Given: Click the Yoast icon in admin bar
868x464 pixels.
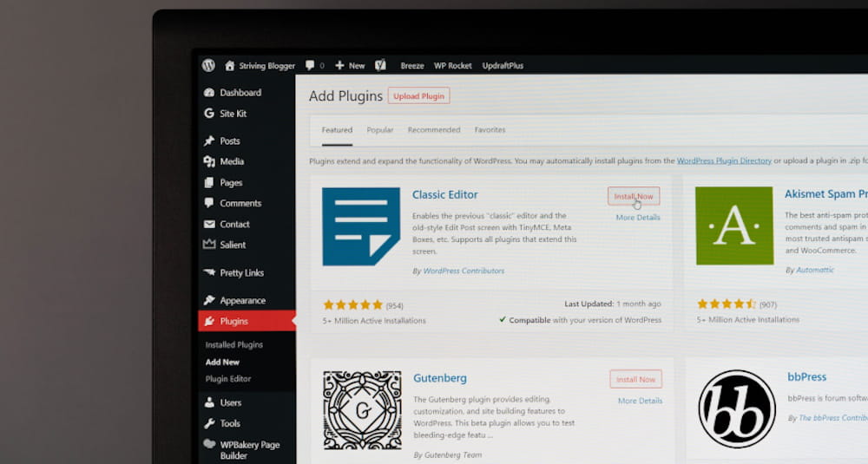Looking at the screenshot, I should point(380,65).
